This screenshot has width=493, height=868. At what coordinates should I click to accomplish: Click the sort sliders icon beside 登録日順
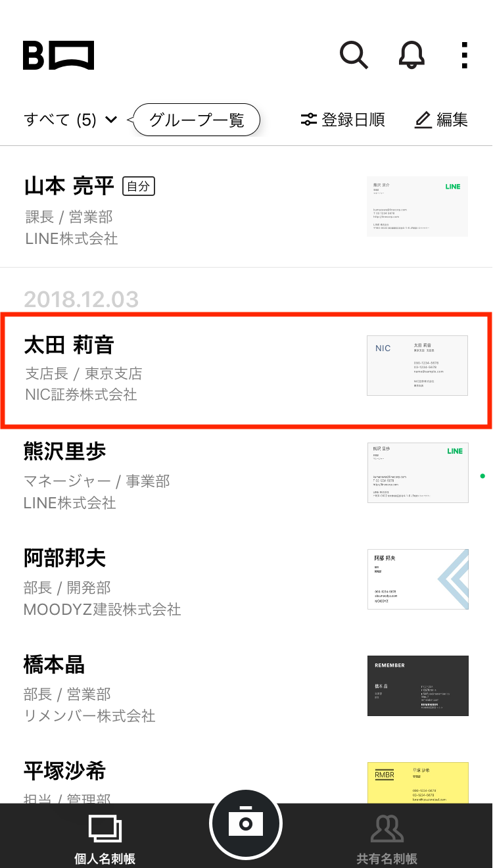point(309,120)
